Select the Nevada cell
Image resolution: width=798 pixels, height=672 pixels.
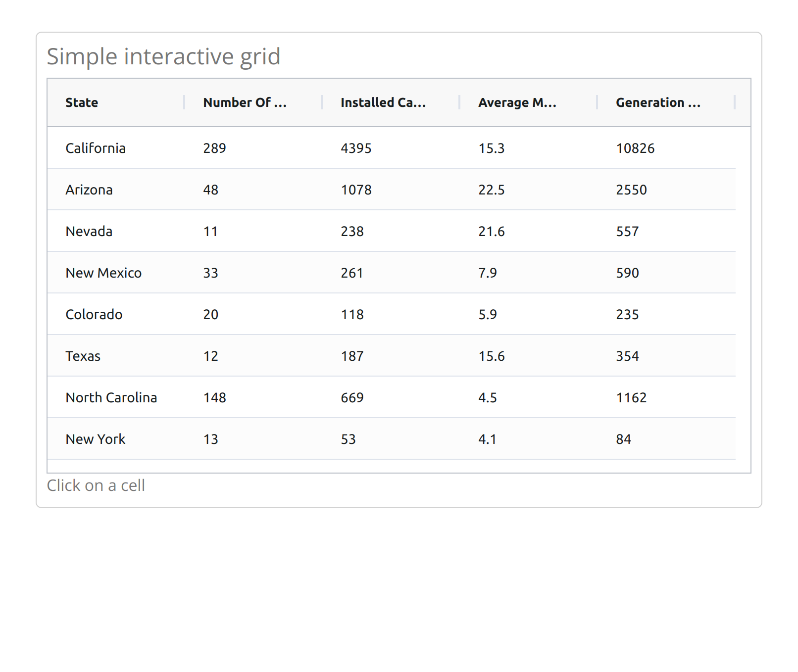(116, 231)
